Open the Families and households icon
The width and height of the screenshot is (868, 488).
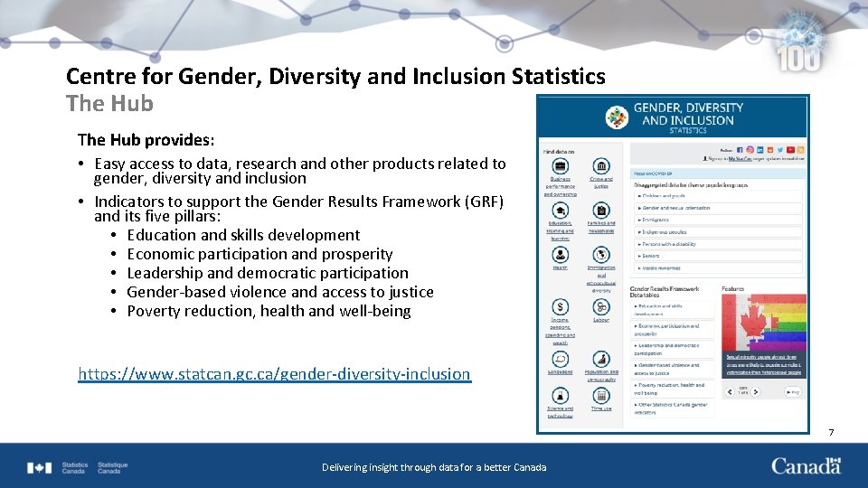[601, 211]
